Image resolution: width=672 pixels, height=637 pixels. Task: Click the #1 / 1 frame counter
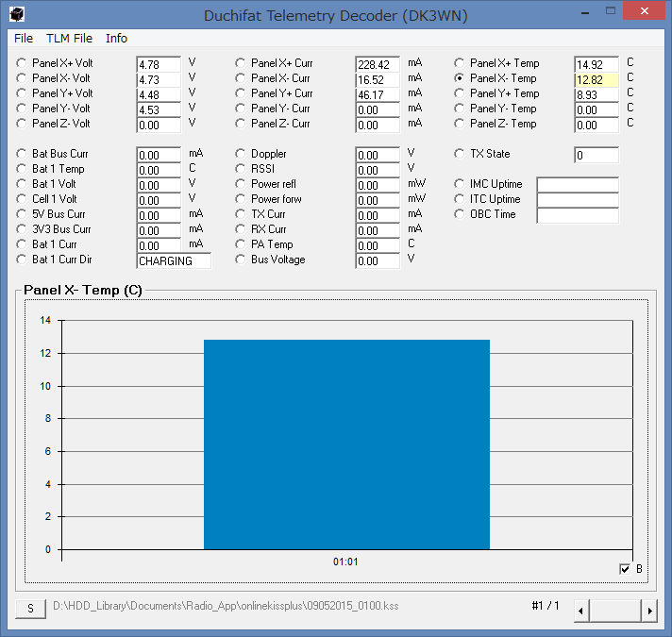click(546, 606)
